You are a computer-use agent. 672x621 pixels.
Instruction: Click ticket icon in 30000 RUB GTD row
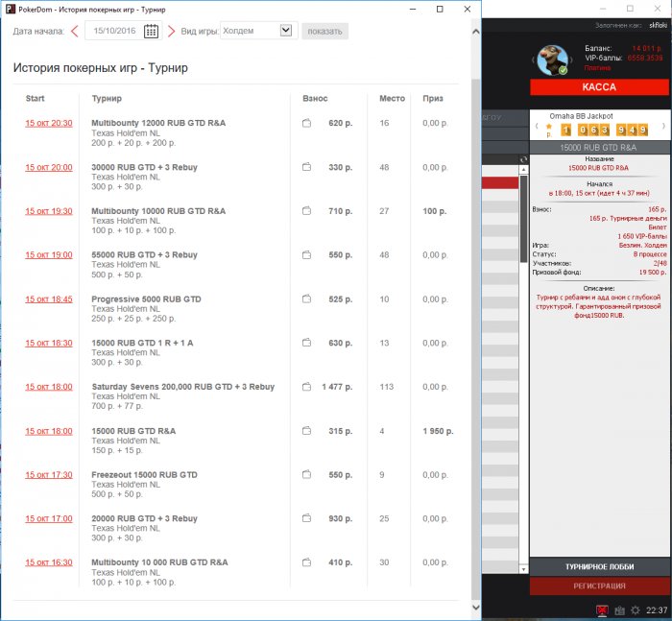tap(306, 167)
